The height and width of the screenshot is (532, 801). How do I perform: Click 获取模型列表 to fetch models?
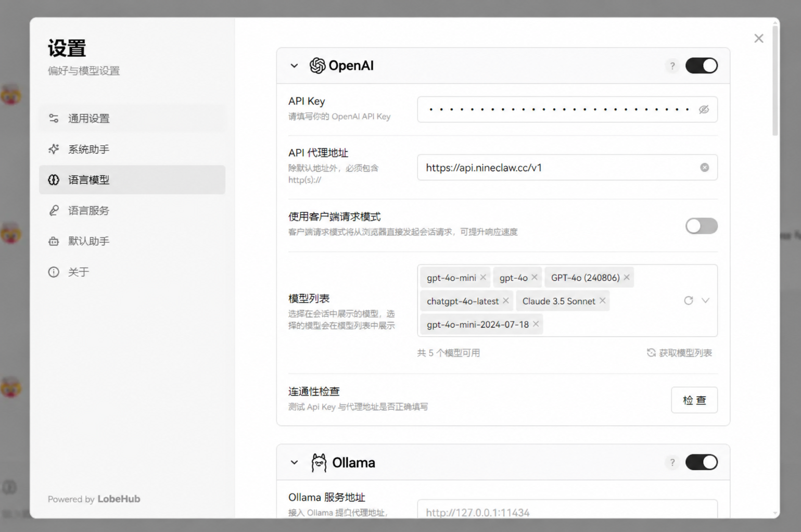tap(679, 353)
